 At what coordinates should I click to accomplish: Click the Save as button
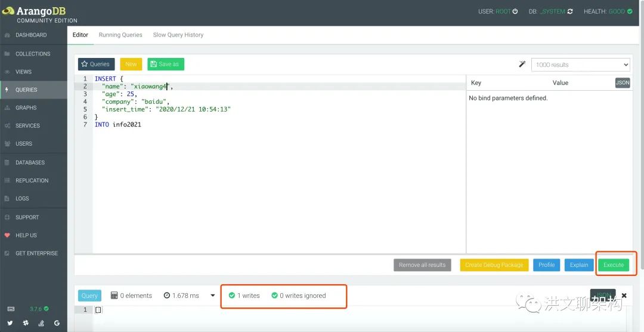coord(166,64)
